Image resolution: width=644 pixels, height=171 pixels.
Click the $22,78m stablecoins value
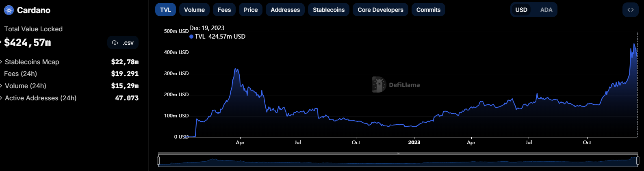click(125, 62)
